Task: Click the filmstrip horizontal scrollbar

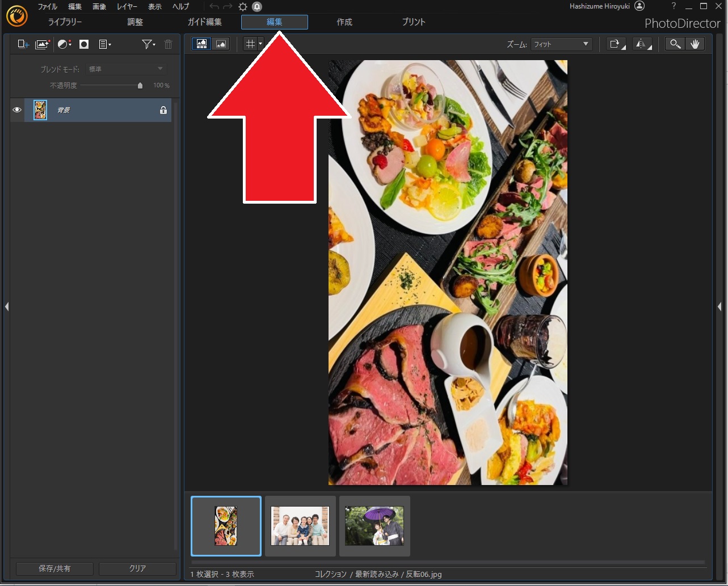Action: (448, 563)
